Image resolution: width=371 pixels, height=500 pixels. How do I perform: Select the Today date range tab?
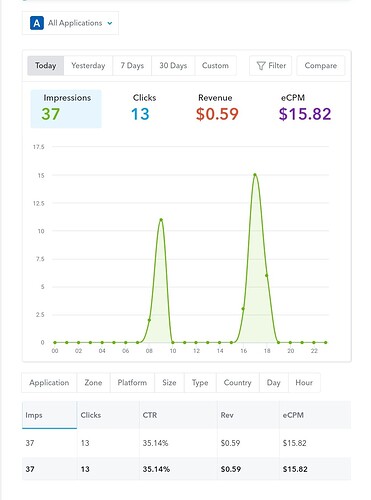click(x=46, y=66)
